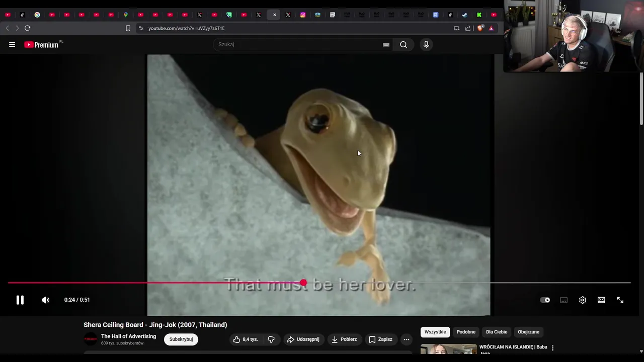The height and width of the screenshot is (362, 644).
Task: Pause the video
Action: (20, 300)
